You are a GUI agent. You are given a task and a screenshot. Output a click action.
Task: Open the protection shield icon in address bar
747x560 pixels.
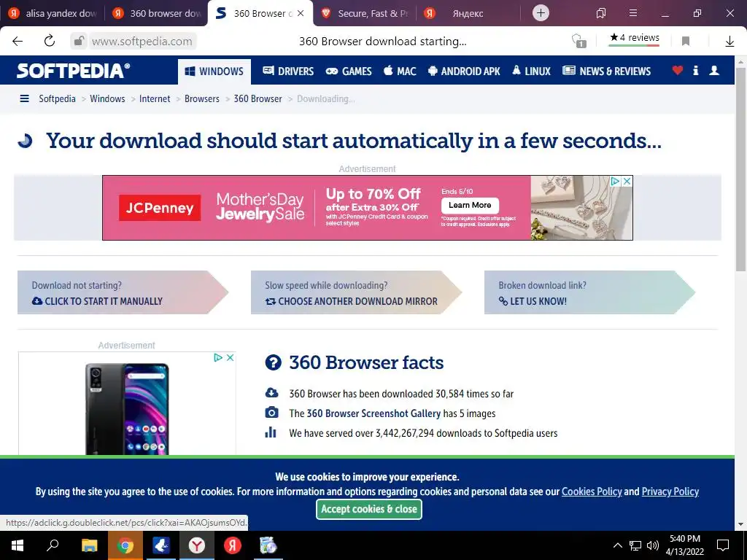pos(578,41)
